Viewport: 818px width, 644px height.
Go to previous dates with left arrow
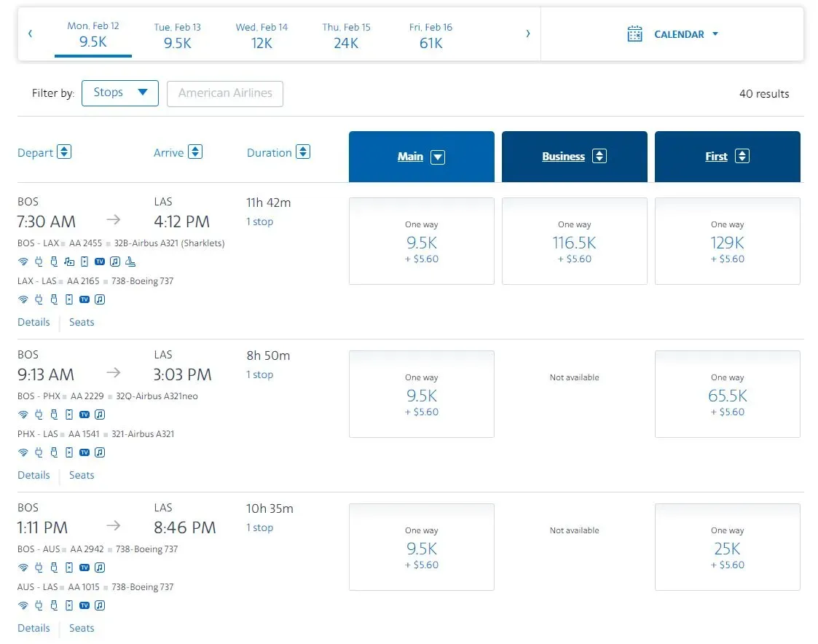click(x=30, y=34)
